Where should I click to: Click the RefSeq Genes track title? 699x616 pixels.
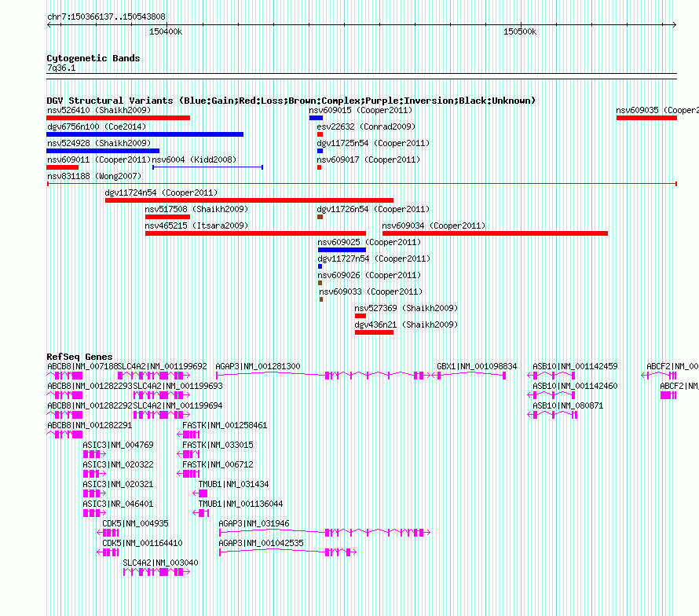coord(79,357)
